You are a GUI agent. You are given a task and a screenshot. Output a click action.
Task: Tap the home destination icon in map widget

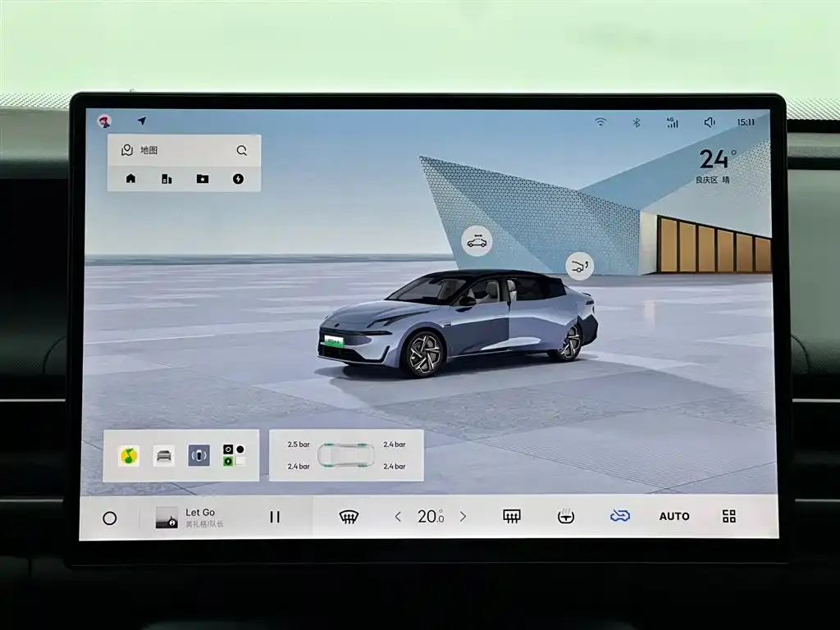pyautogui.click(x=130, y=179)
